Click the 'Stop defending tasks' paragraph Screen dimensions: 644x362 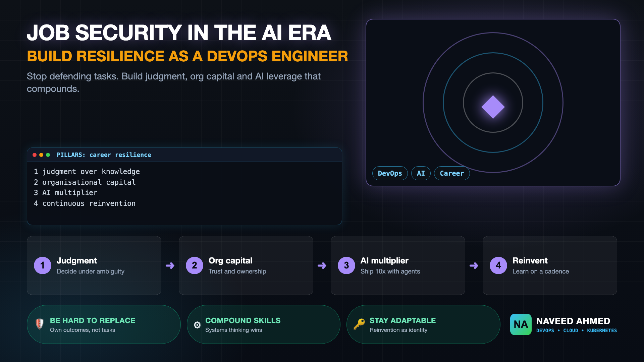click(x=174, y=82)
